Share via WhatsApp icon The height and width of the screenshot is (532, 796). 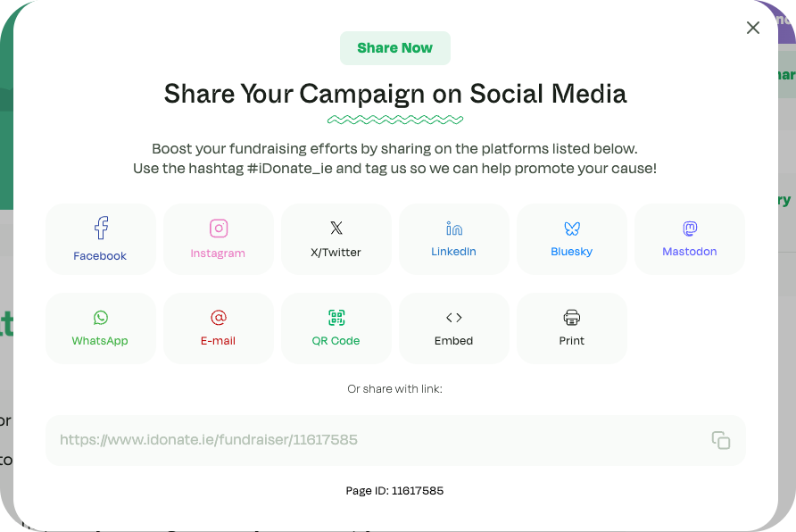[x=101, y=318]
